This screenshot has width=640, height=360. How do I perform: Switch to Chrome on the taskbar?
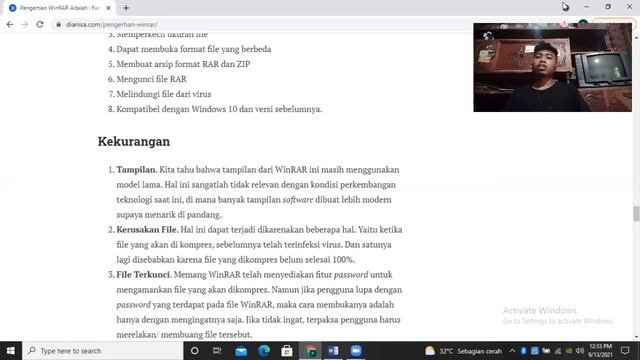(310, 351)
